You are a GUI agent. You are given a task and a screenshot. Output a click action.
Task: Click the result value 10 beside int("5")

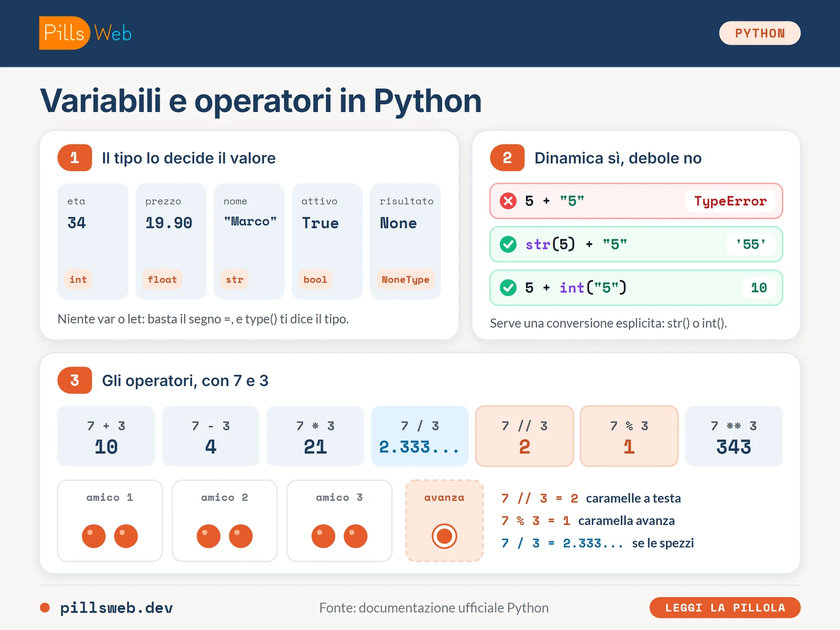click(759, 288)
